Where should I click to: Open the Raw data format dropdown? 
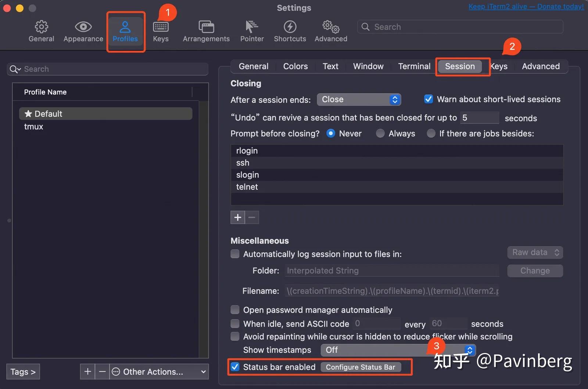pos(535,252)
